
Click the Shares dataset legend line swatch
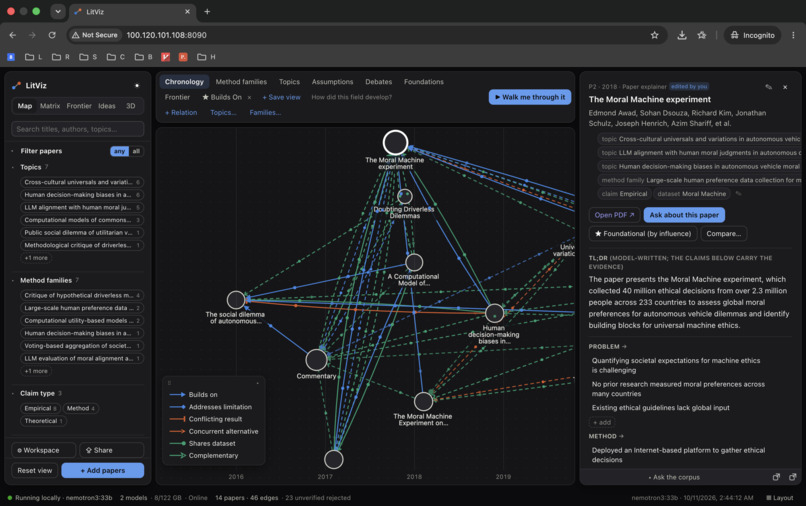(177, 443)
